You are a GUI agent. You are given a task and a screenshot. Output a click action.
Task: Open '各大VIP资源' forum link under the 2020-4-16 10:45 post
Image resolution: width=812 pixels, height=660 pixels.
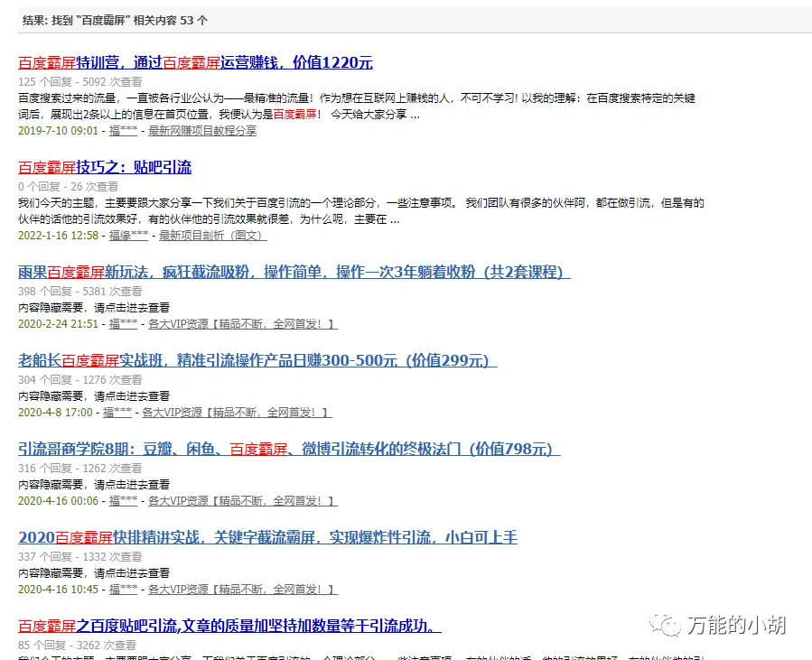[x=243, y=589]
